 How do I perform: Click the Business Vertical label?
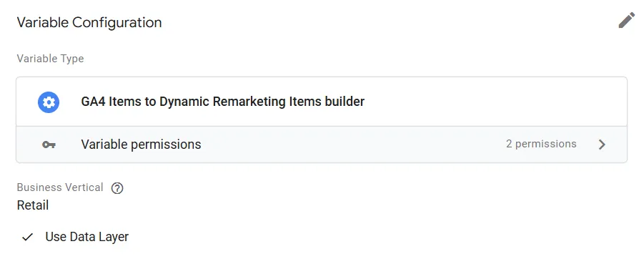pyautogui.click(x=60, y=187)
